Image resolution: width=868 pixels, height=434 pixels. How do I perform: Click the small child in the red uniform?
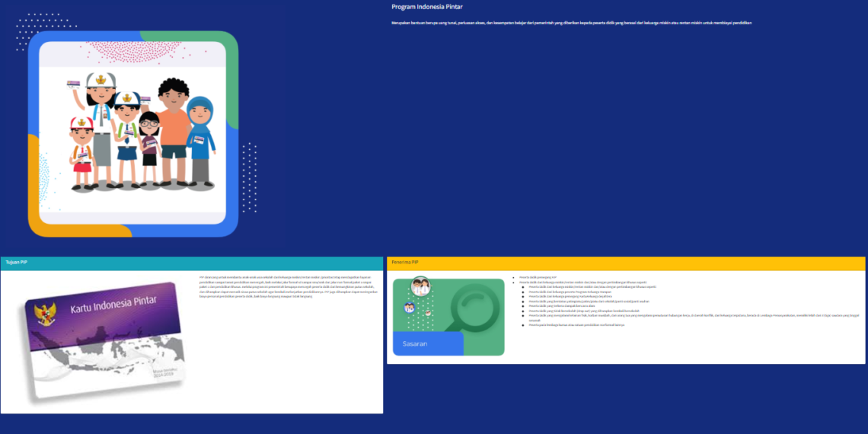pos(81,152)
